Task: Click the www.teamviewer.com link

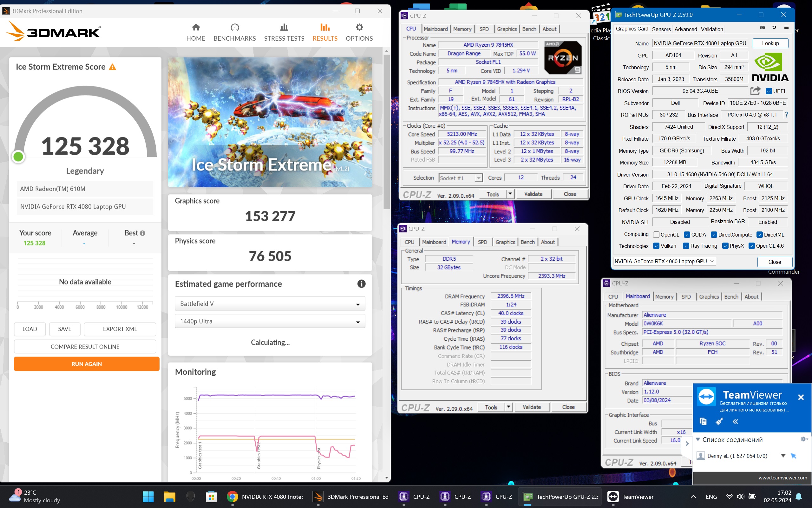Action: coord(783,478)
